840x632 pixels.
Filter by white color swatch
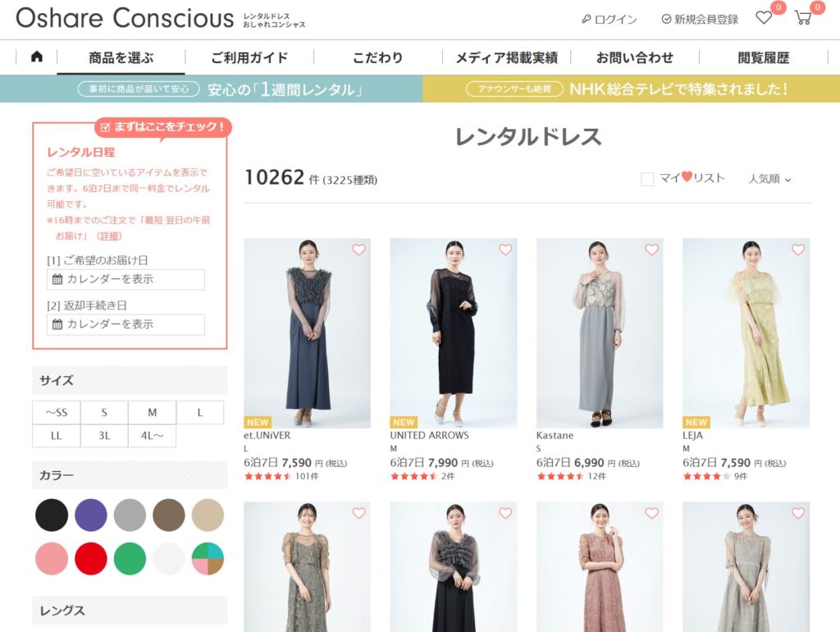coord(169,559)
